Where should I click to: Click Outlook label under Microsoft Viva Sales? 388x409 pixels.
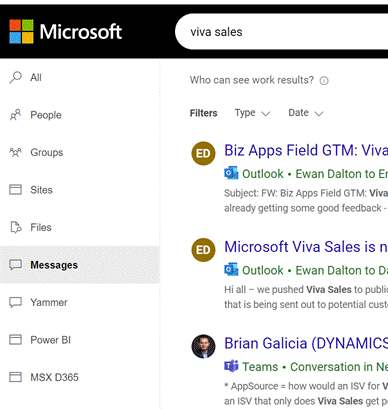tap(263, 270)
